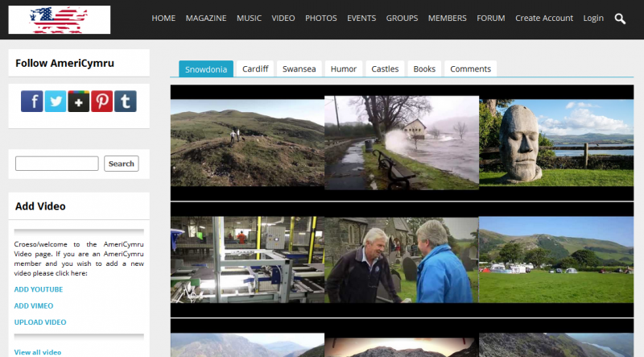Click the Follow AmeriCymru heading
The height and width of the screenshot is (357, 644).
tap(64, 63)
